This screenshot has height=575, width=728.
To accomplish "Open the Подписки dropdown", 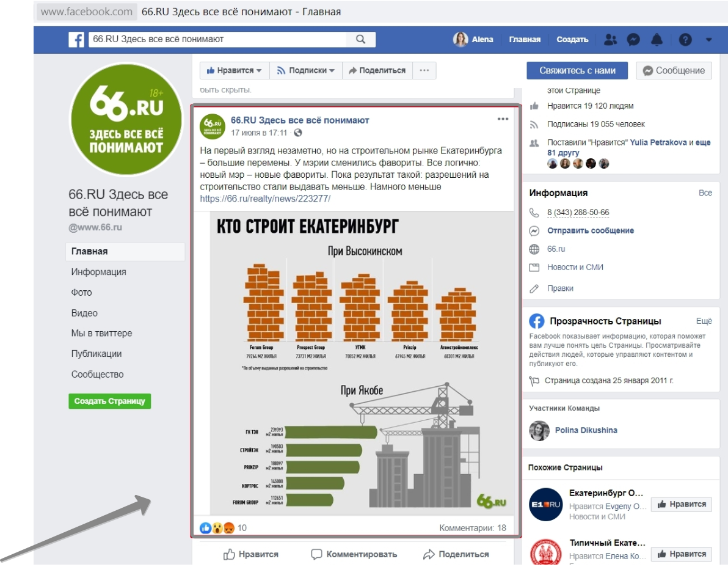I will [x=305, y=71].
